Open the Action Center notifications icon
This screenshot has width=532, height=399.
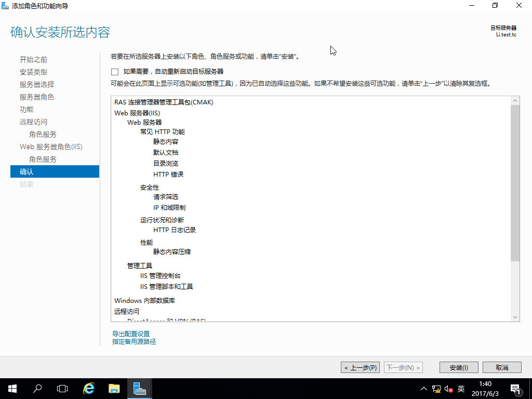[516, 389]
